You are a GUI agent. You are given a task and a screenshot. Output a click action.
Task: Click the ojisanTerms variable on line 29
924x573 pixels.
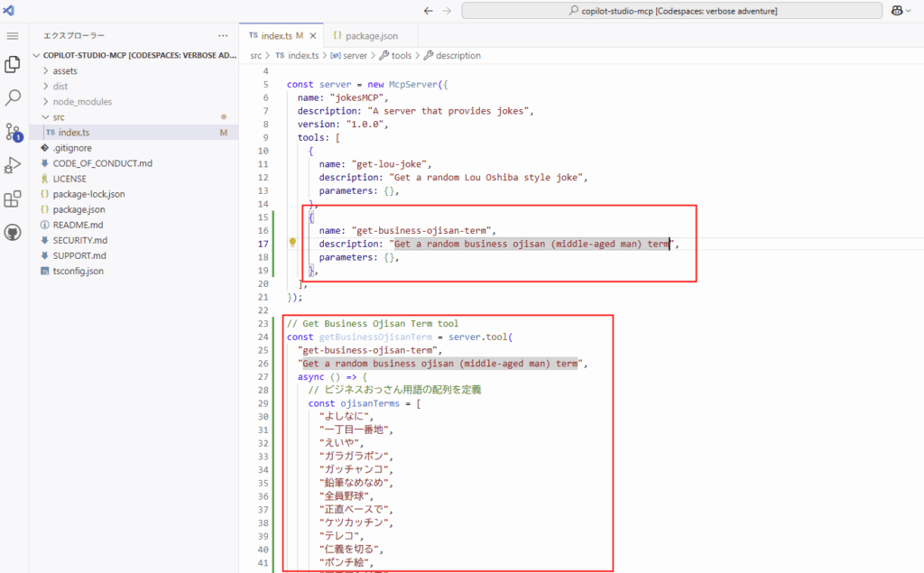tap(370, 403)
